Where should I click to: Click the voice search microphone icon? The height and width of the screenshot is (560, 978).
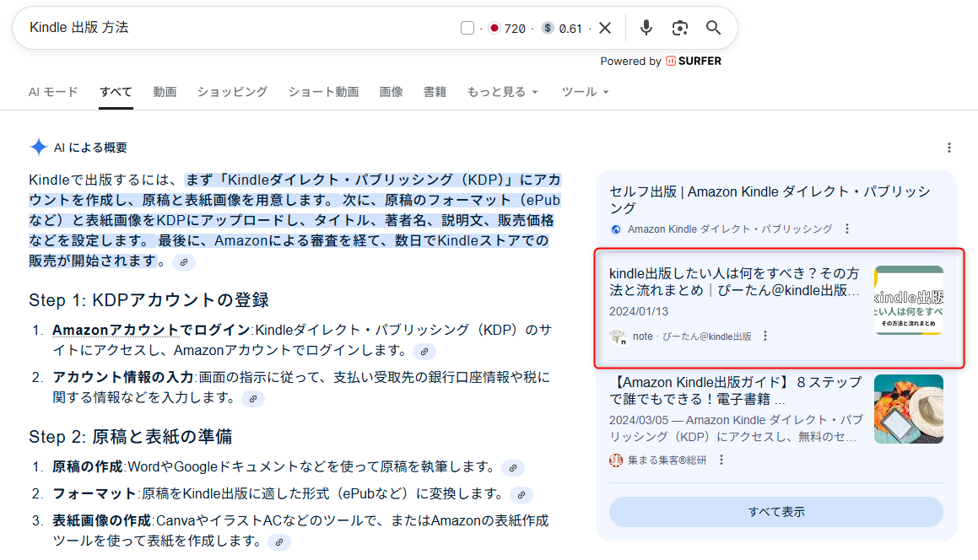click(x=646, y=28)
